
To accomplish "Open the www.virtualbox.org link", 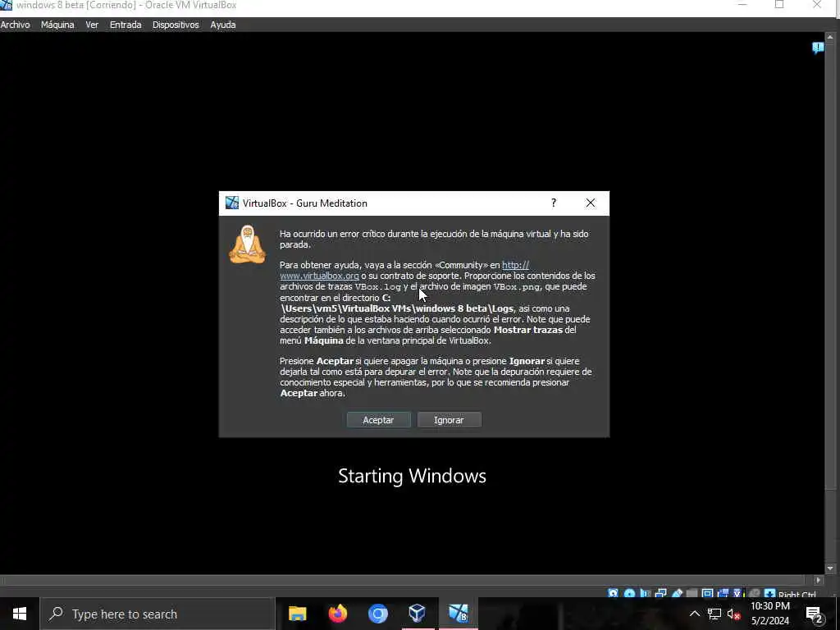I will pos(319,276).
